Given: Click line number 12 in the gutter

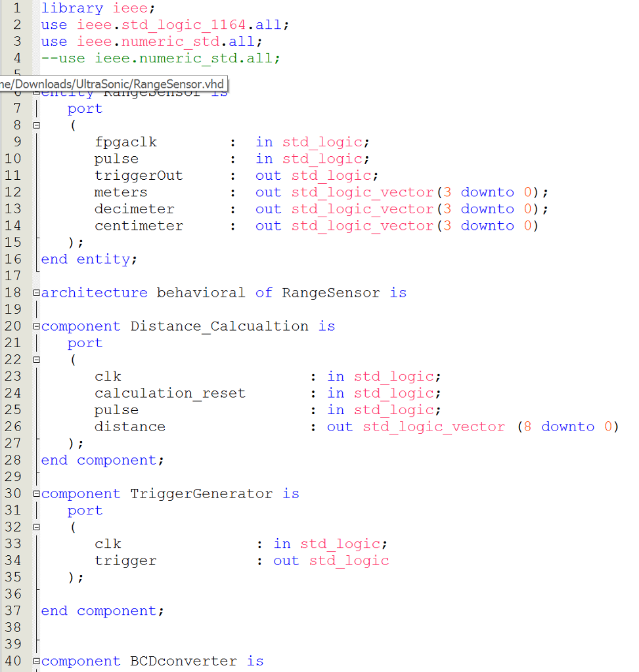Looking at the screenshot, I should pos(13,192).
